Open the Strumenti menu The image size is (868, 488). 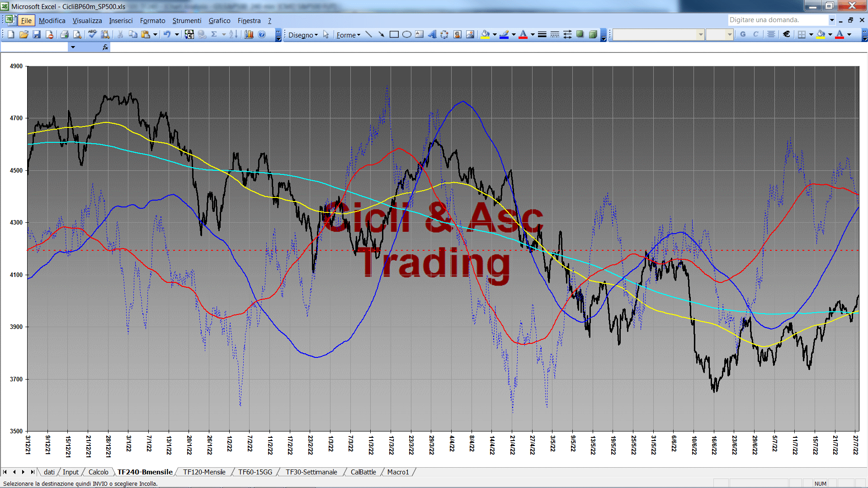click(187, 21)
